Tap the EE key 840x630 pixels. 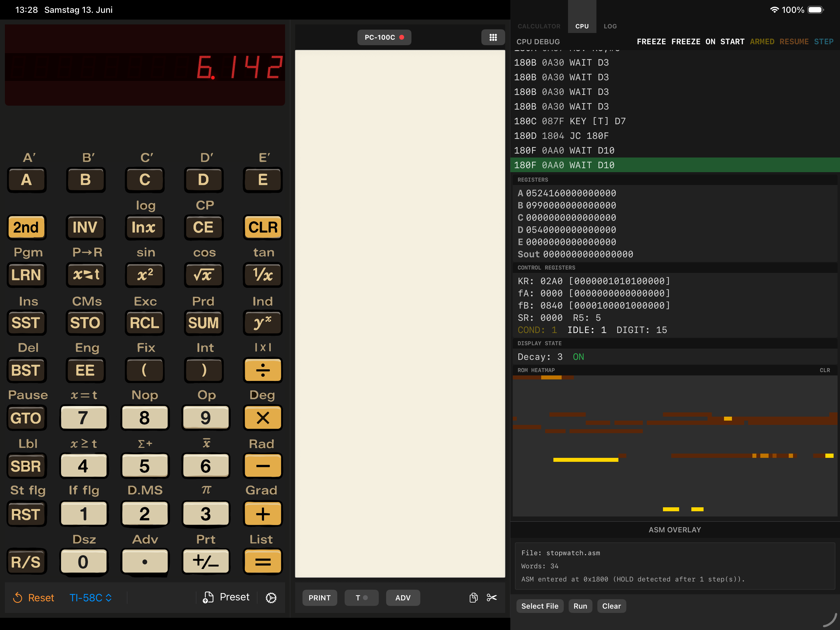pyautogui.click(x=85, y=370)
